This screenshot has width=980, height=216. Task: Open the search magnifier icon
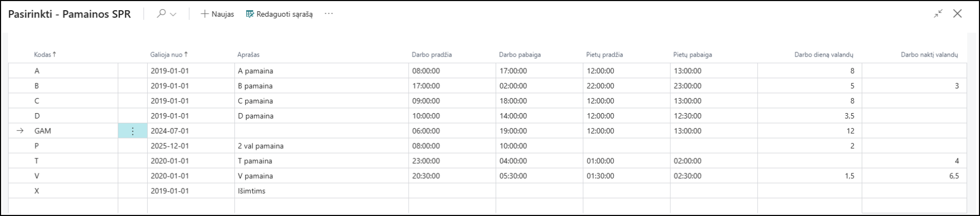click(x=161, y=14)
